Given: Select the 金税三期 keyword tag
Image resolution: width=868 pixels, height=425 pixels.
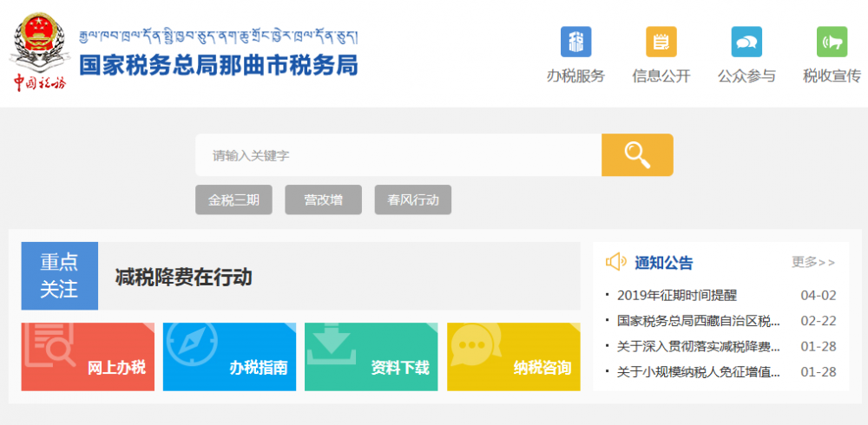Looking at the screenshot, I should (x=233, y=200).
